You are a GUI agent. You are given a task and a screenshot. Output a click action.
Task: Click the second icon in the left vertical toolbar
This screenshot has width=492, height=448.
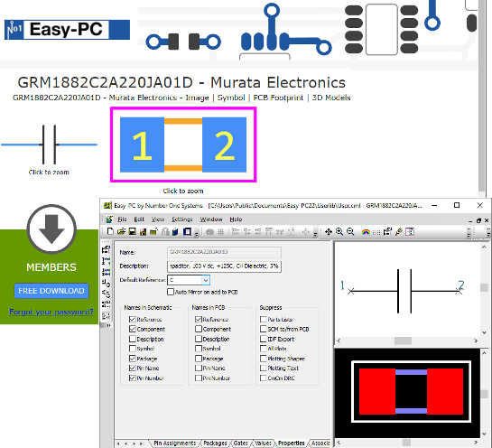[x=106, y=260]
